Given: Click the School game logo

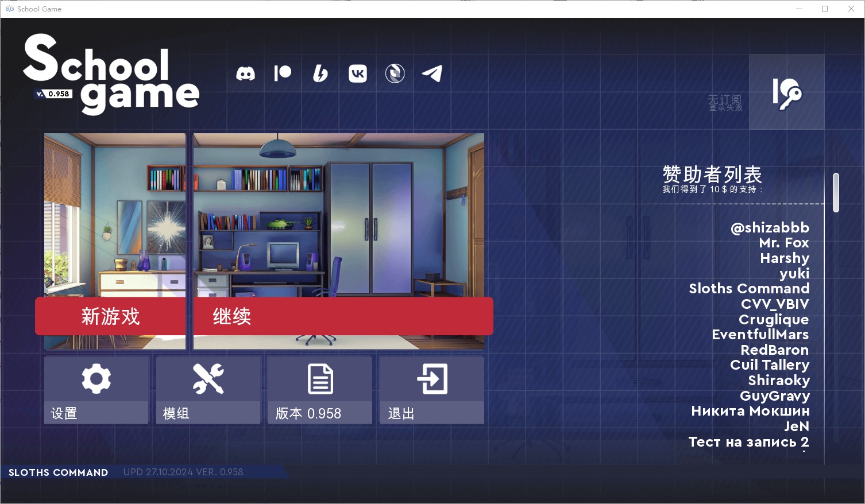Looking at the screenshot, I should tap(111, 73).
